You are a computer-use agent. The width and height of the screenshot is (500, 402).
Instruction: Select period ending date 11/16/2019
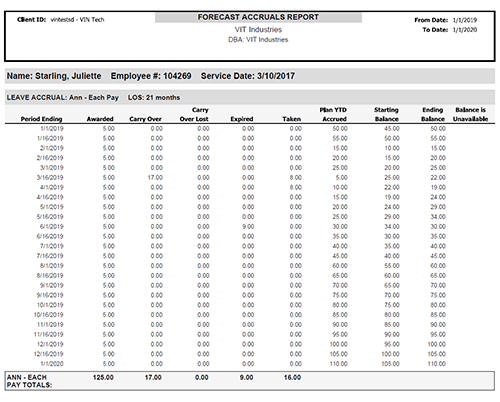click(49, 334)
